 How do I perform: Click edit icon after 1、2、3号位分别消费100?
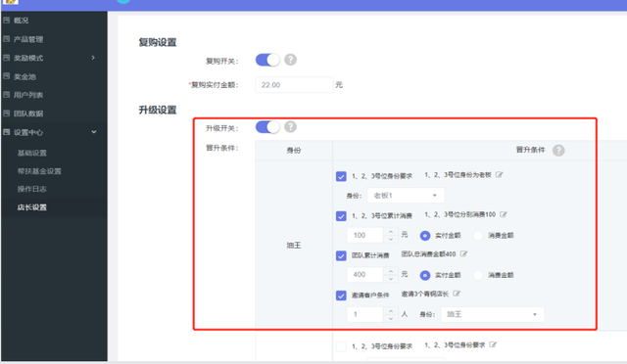pyautogui.click(x=504, y=214)
